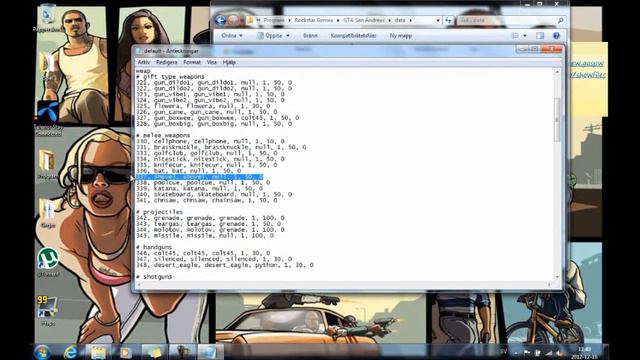Click the Notepad scrollbar up arrow
This screenshot has width=640, height=360.
coord(557,72)
